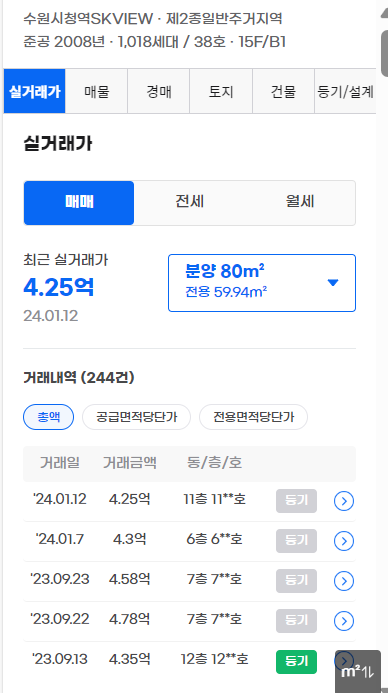Viewport: 388px width, 693px height.
Task: Open the 매물 tab
Action: tap(96, 91)
